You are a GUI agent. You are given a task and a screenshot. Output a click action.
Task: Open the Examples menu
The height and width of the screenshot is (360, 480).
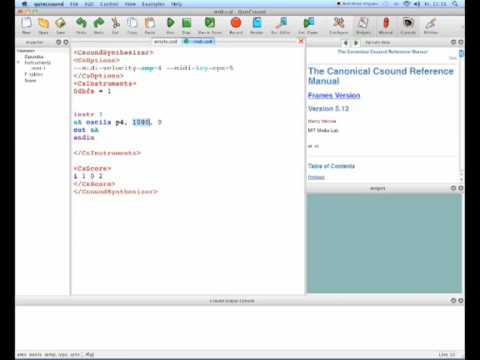tap(153, 4)
